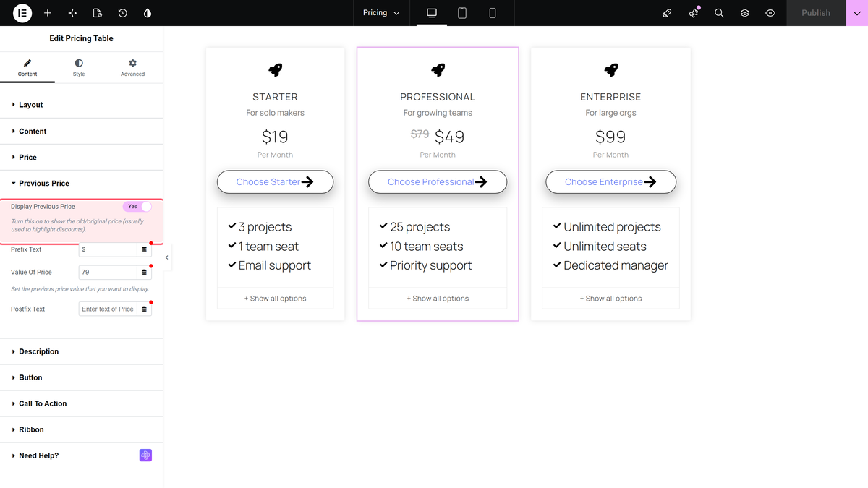Expand the Call To Action section
868x488 pixels.
[x=82, y=403]
